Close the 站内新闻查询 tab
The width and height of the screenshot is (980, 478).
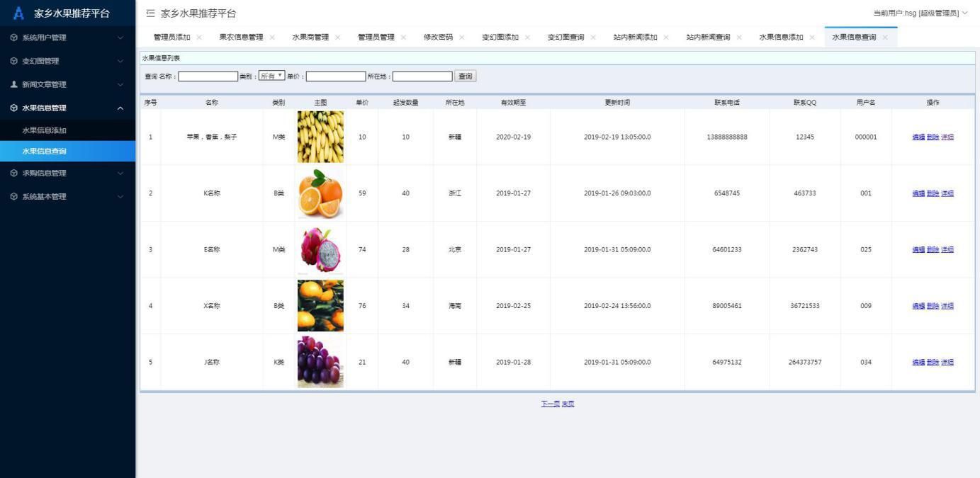click(739, 38)
